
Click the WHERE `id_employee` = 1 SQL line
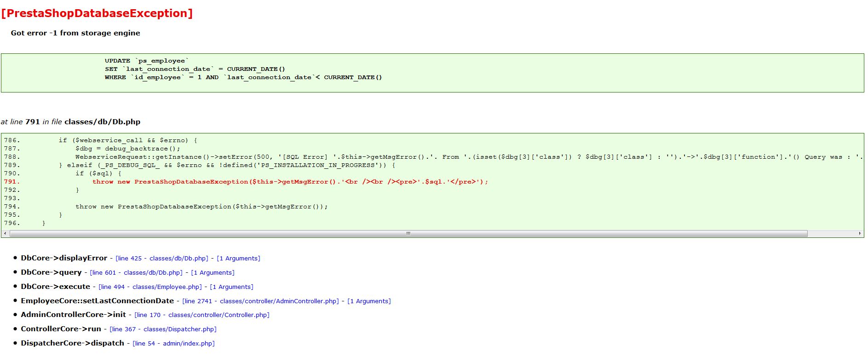(x=243, y=77)
